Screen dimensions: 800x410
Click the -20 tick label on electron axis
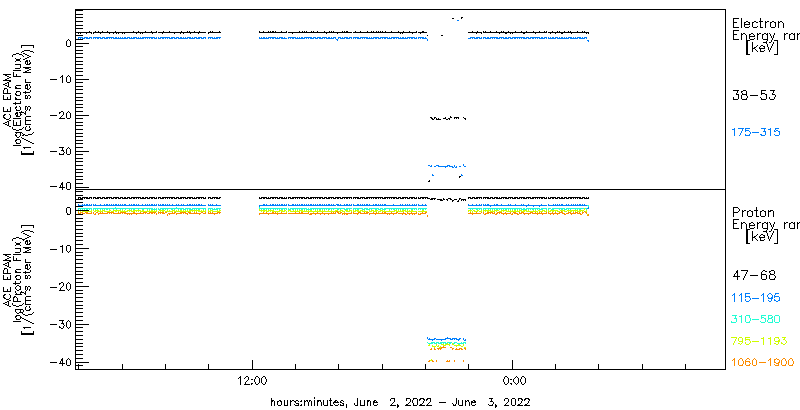pos(60,116)
